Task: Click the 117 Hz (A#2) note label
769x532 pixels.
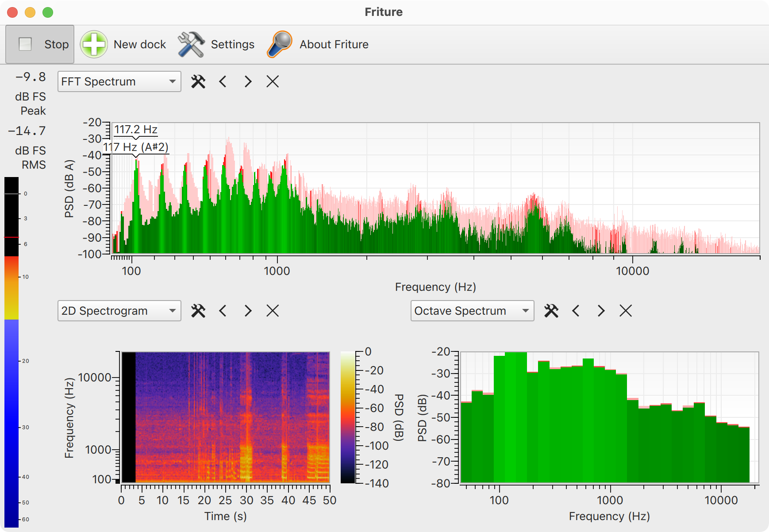Action: (x=136, y=147)
